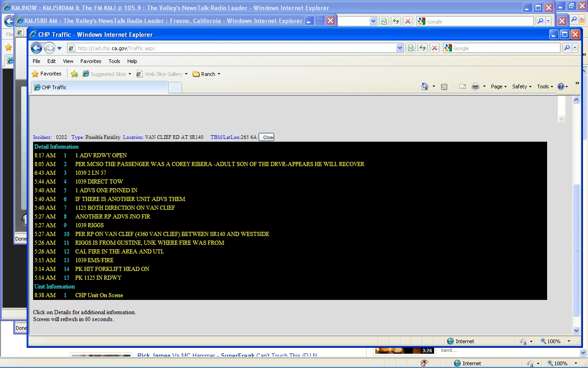Click the Refresh icon beside CHP address bar
The width and height of the screenshot is (588, 368).
(422, 48)
